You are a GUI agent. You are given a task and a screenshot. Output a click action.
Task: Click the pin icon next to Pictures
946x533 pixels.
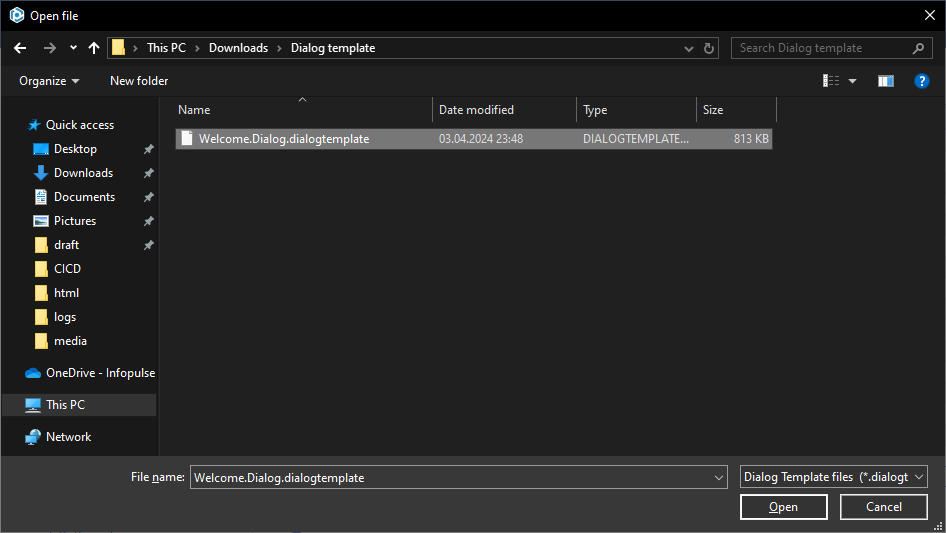coord(148,221)
